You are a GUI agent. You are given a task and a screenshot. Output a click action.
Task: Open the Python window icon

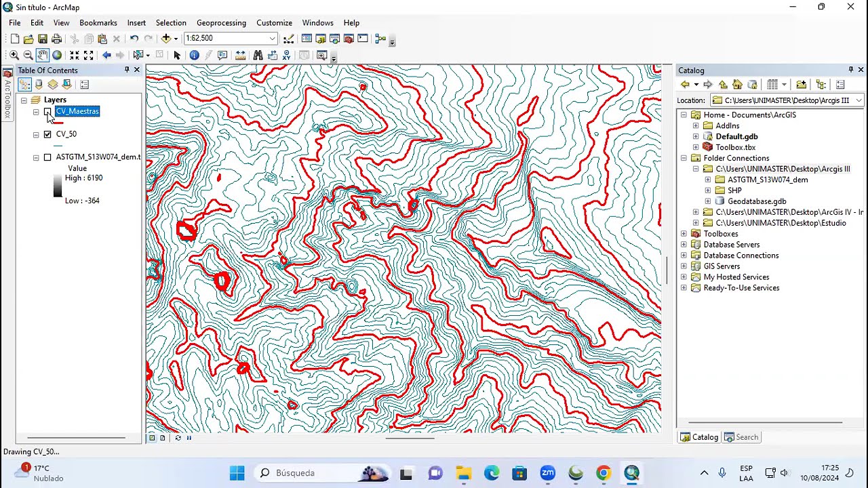pos(363,39)
